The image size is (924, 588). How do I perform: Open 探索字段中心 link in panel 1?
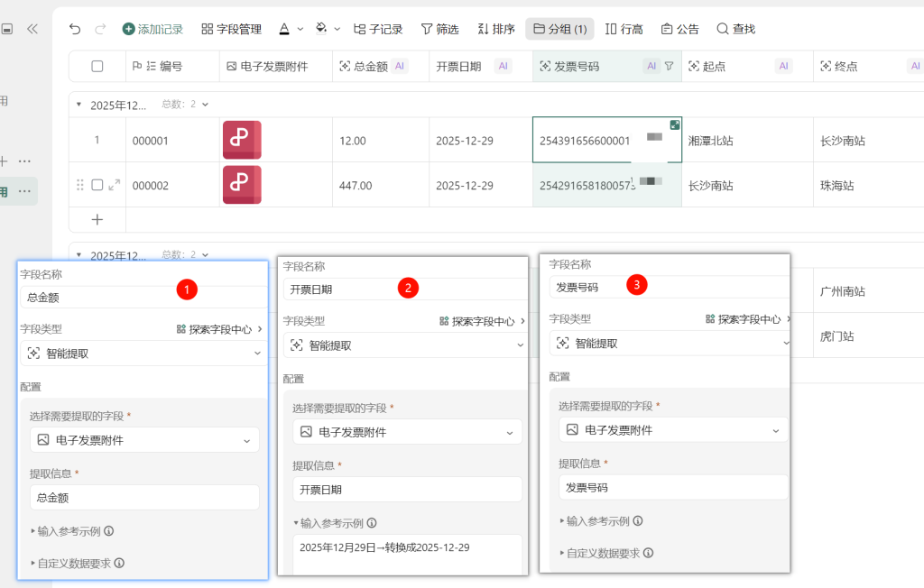(x=219, y=329)
